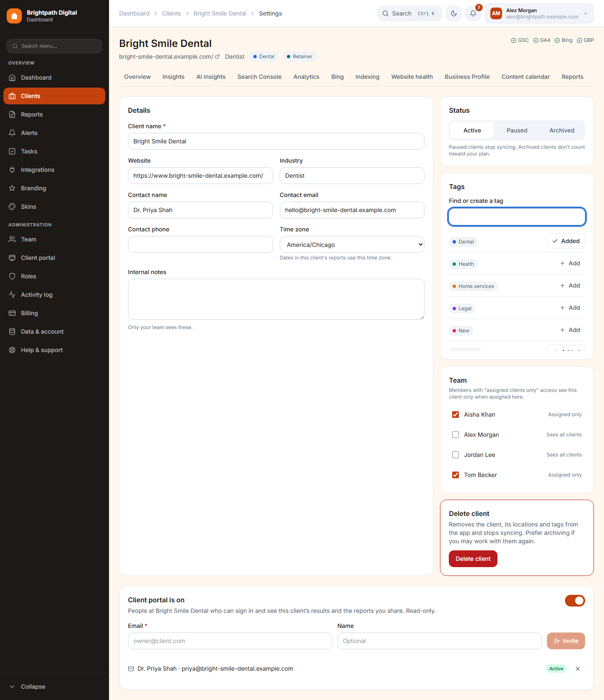
Task: Open the external website link icon
Action: (x=217, y=57)
